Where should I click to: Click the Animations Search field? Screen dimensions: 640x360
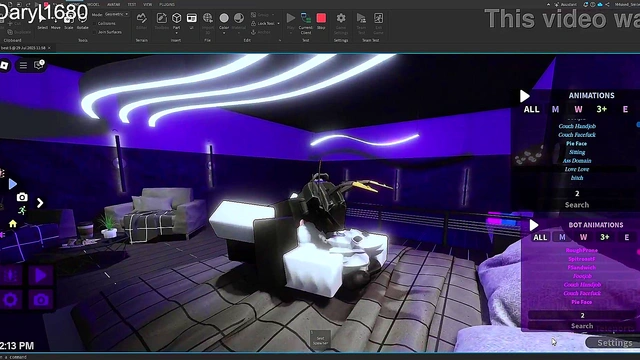577,205
